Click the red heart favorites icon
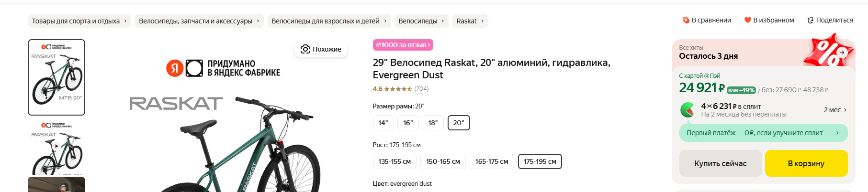The height and width of the screenshot is (192, 868). tap(747, 20)
